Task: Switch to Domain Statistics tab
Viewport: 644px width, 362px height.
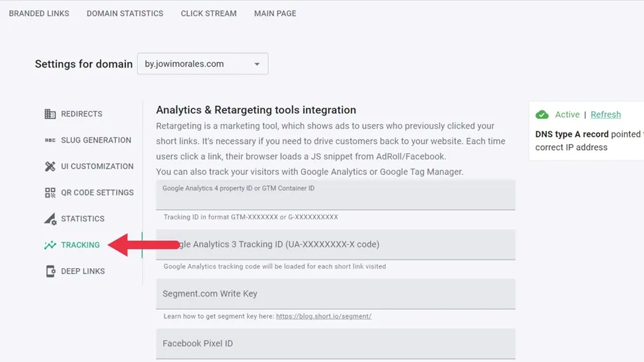Action: 125,14
